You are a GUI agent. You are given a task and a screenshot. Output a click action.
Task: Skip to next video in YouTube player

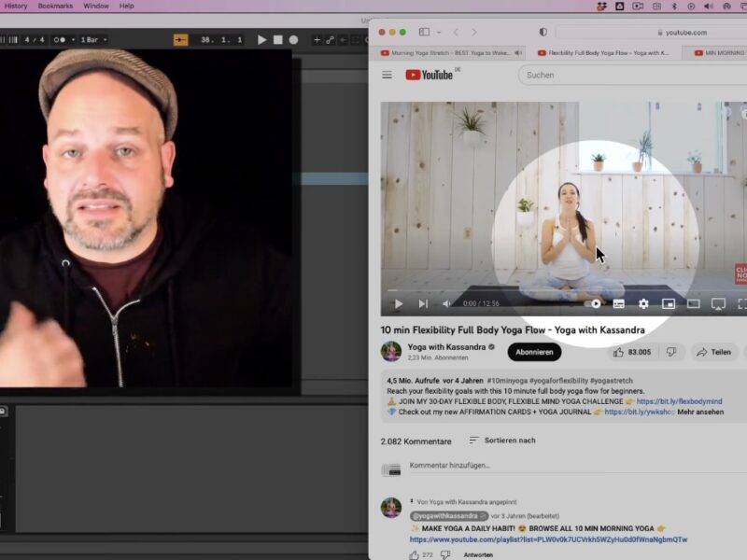[x=423, y=303]
